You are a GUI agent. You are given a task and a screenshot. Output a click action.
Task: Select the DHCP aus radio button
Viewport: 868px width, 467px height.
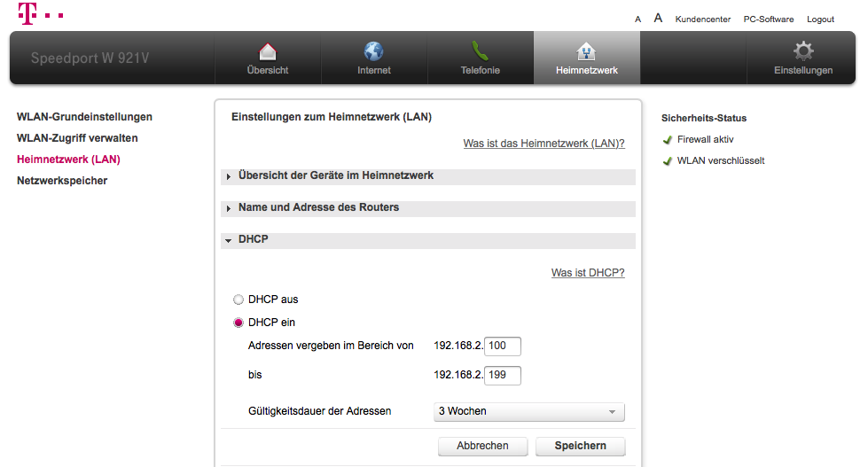[238, 300]
